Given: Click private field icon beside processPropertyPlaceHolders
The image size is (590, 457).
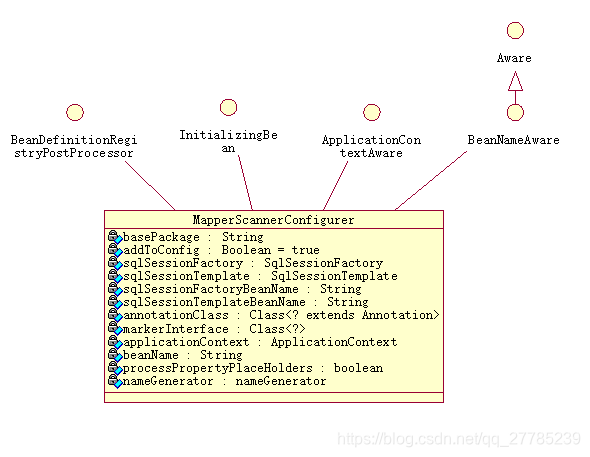Looking at the screenshot, I should pyautogui.click(x=115, y=368).
